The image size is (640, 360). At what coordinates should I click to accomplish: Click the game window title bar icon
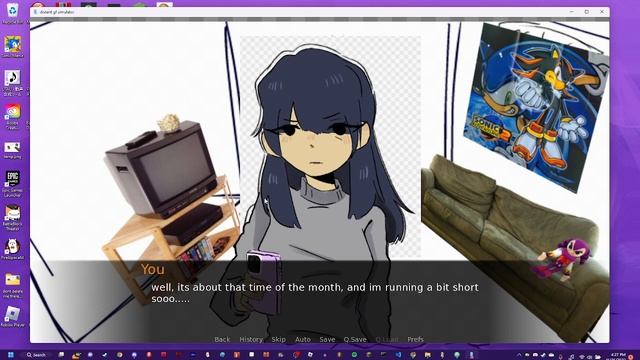pos(36,12)
